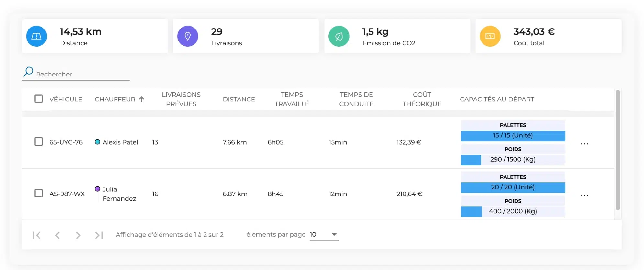This screenshot has height=270, width=644.
Task: Click the 1,5 kg emission value
Action: tap(375, 32)
